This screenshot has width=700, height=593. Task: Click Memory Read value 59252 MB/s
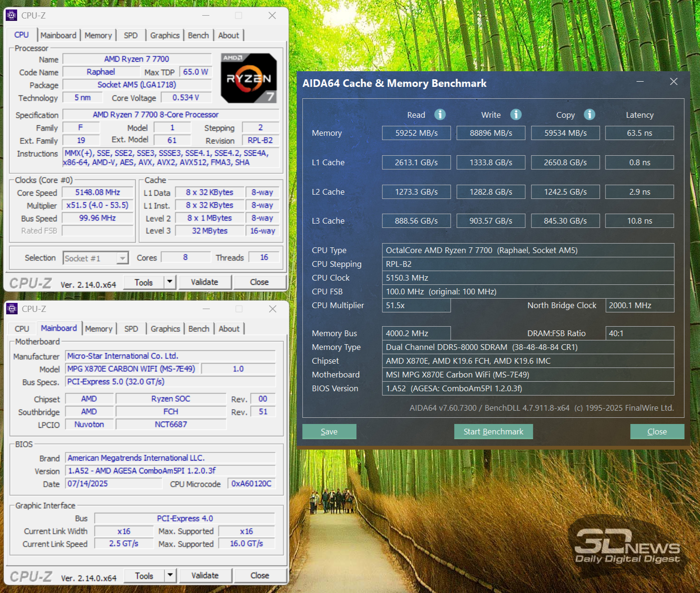click(417, 133)
